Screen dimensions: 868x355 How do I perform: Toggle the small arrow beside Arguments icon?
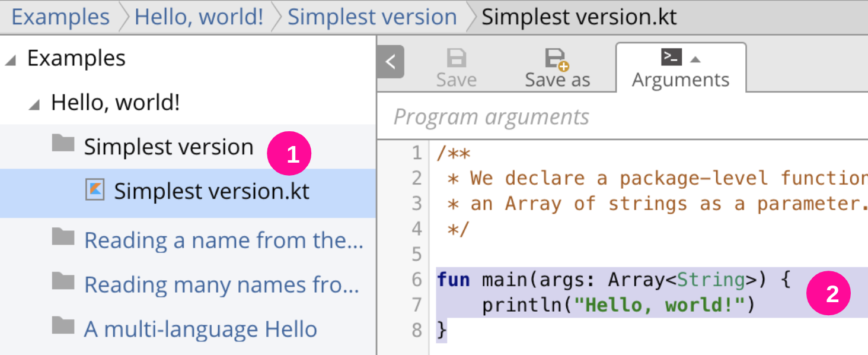[696, 59]
